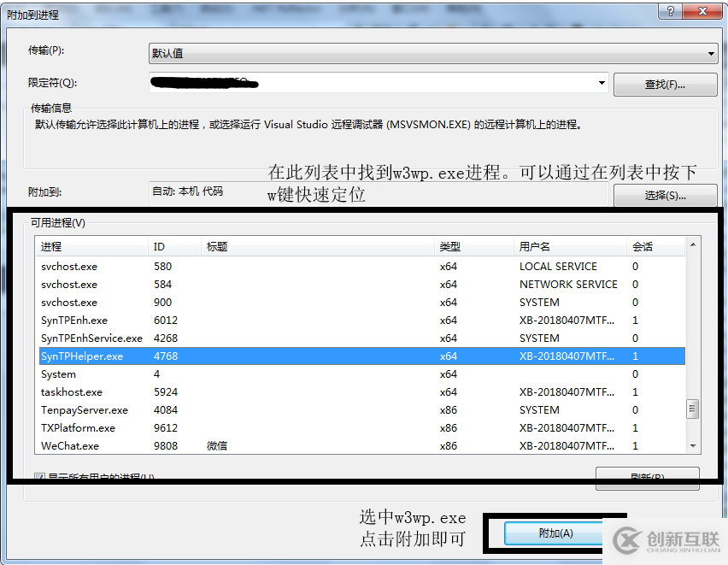Click the 刷新(R) button

pos(647,479)
